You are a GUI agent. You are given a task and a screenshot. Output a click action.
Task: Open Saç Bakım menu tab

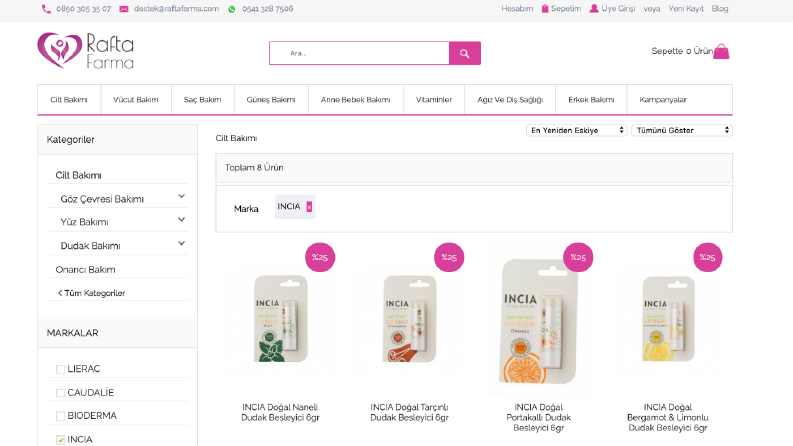202,100
